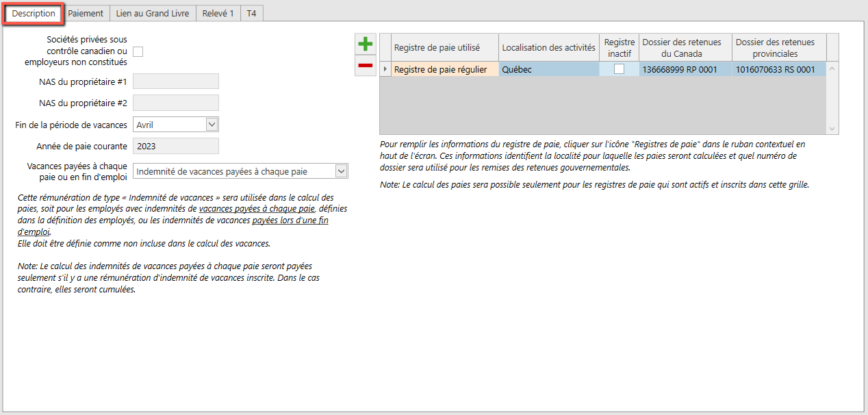Click the underlined vacances payées à chaque paie text
The height and width of the screenshot is (415, 868).
[257, 208]
